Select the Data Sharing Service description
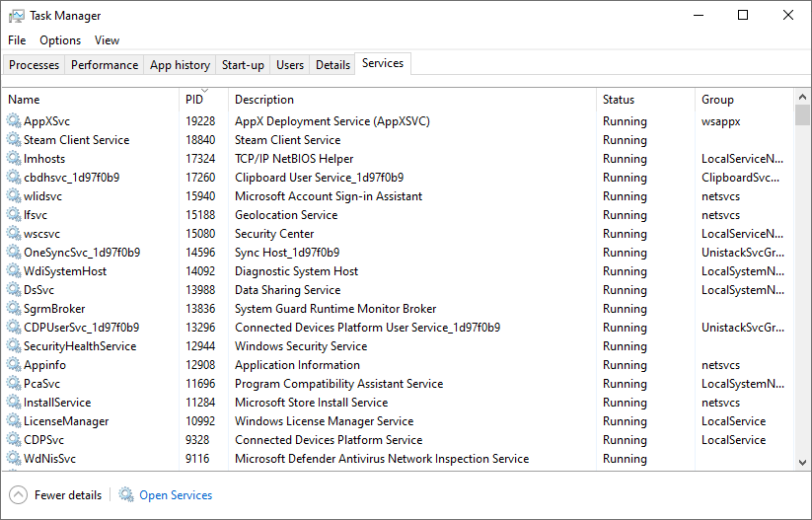The width and height of the screenshot is (812, 520). (x=287, y=289)
